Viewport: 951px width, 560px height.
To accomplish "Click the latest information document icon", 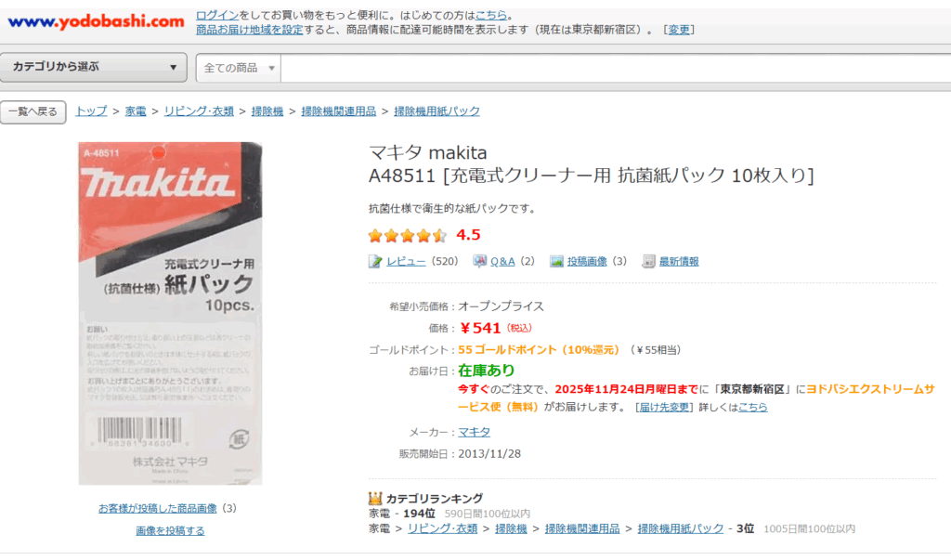I will (649, 262).
